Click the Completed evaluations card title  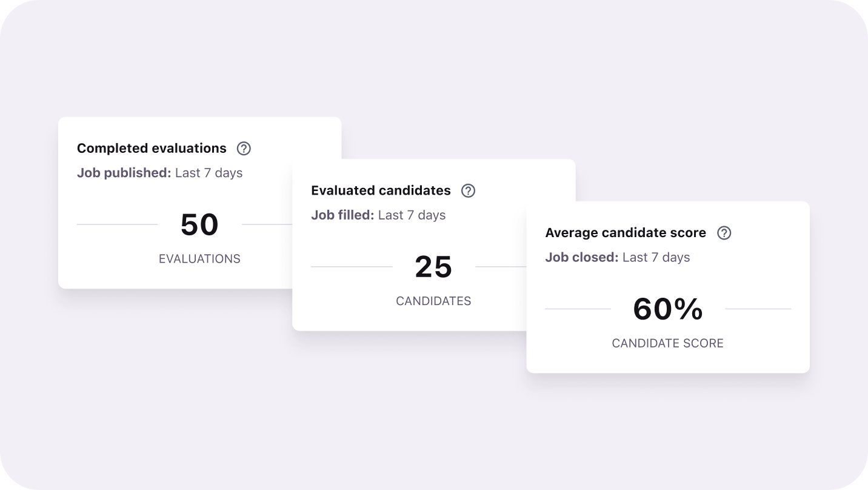click(152, 149)
